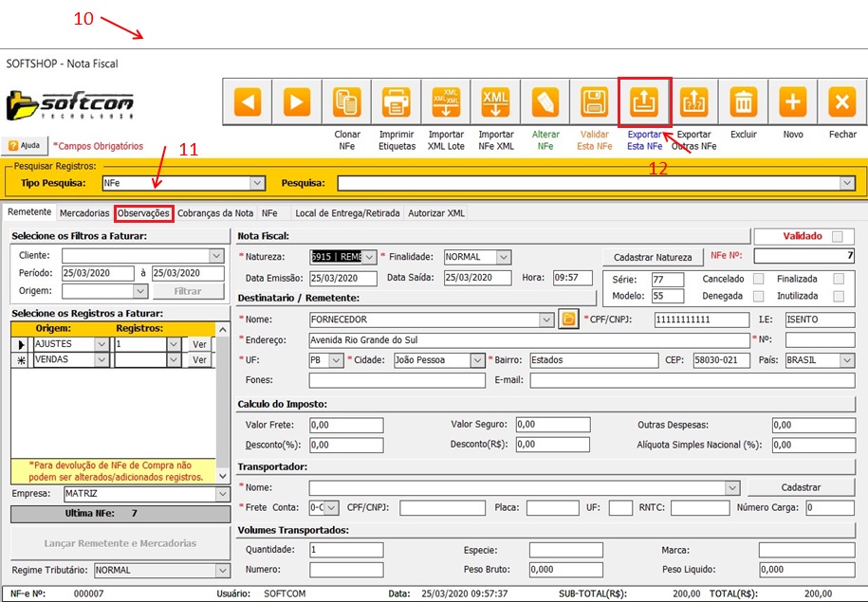Click the Validar Esta NFe icon

coord(595,101)
